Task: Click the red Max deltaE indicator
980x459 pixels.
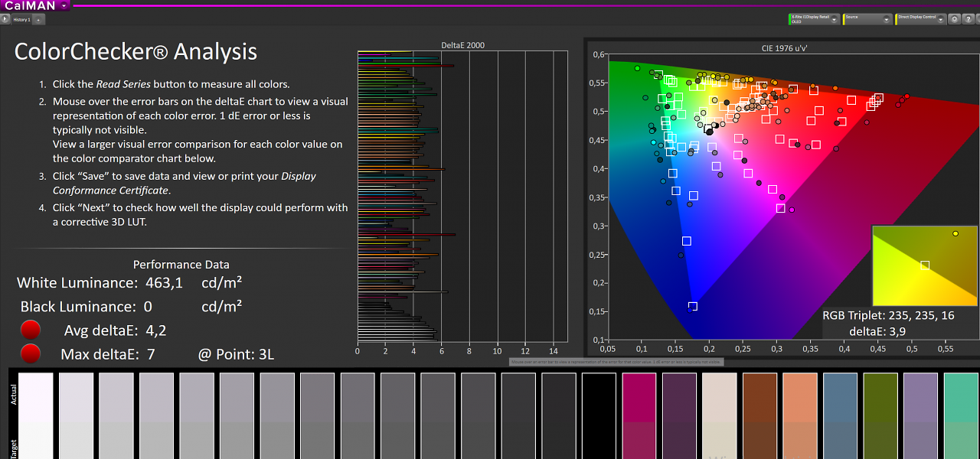Action: [31, 353]
